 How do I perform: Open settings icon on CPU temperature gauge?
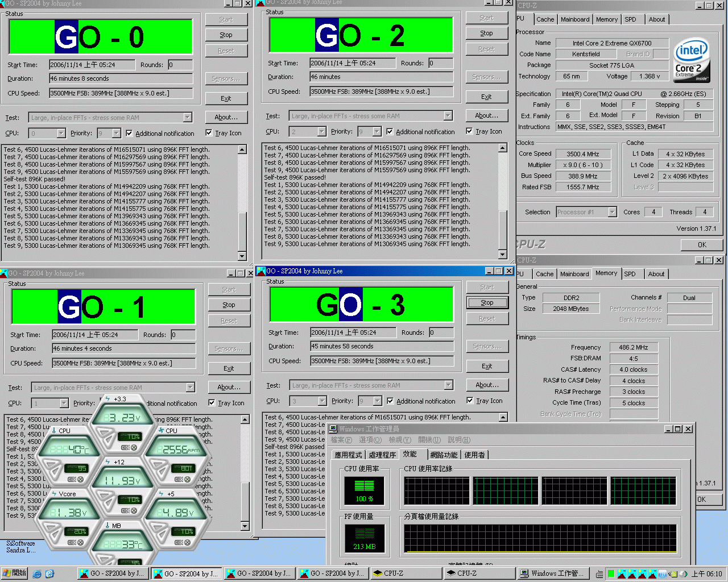[72, 479]
